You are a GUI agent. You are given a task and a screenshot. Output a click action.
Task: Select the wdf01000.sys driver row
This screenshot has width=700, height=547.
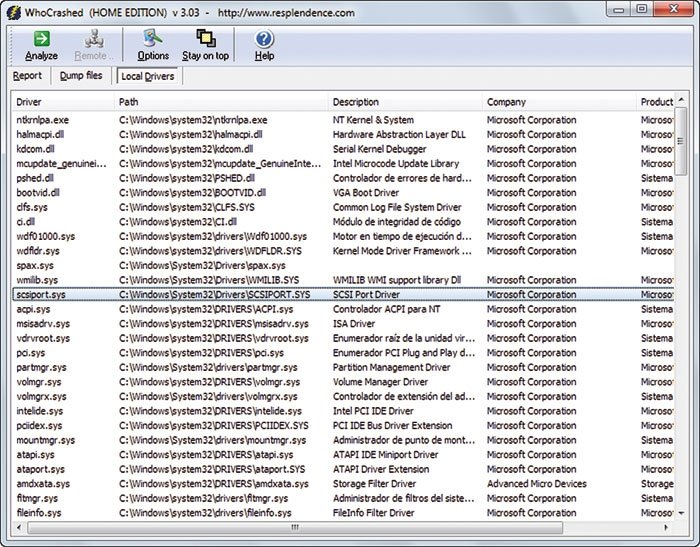pyautogui.click(x=343, y=236)
